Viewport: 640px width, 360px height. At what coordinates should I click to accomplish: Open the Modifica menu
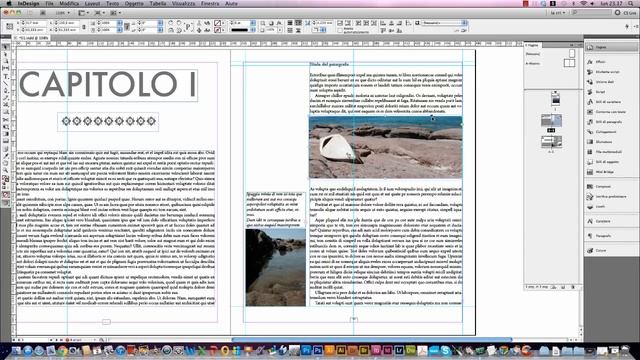(x=69, y=3)
